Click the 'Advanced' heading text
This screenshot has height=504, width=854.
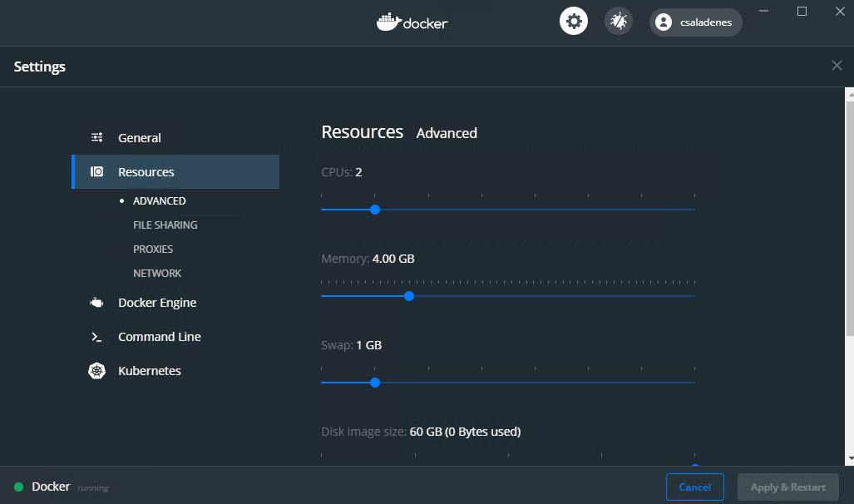click(x=447, y=133)
